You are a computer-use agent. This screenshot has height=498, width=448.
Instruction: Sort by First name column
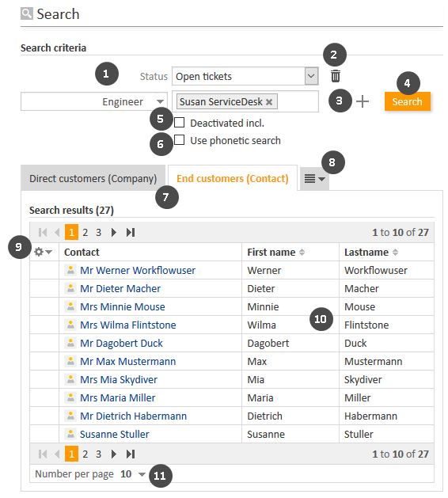(302, 253)
